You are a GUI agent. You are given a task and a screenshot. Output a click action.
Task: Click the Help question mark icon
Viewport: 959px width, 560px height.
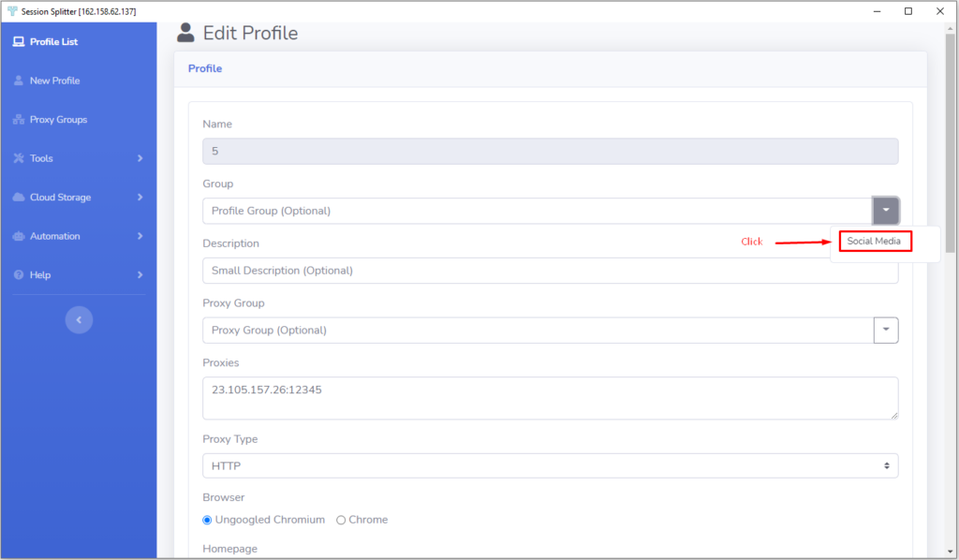[19, 274]
